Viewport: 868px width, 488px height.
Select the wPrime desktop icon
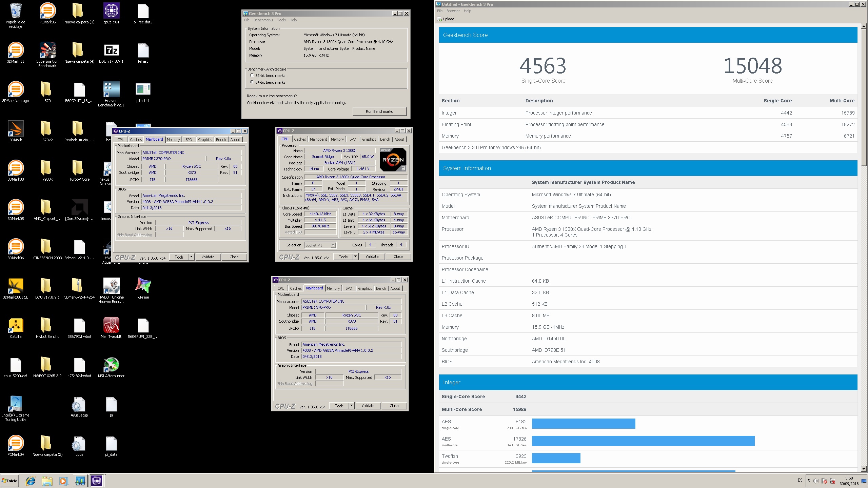point(143,288)
